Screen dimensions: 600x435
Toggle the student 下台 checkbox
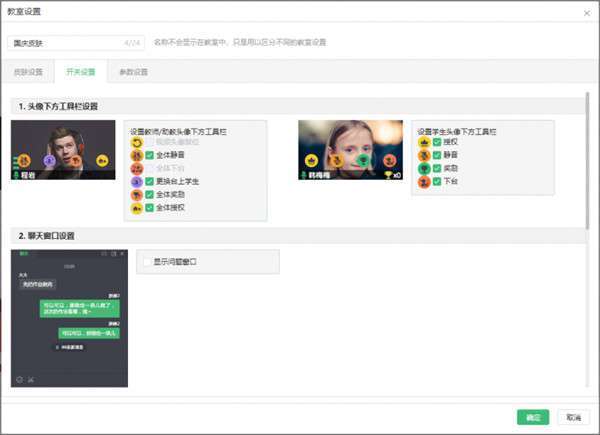(437, 181)
